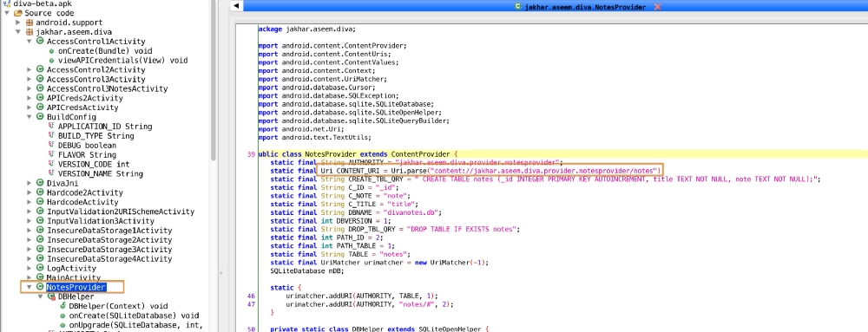The width and height of the screenshot is (868, 332).
Task: Click the onCreate(Bundle) method icon
Action: click(x=51, y=51)
